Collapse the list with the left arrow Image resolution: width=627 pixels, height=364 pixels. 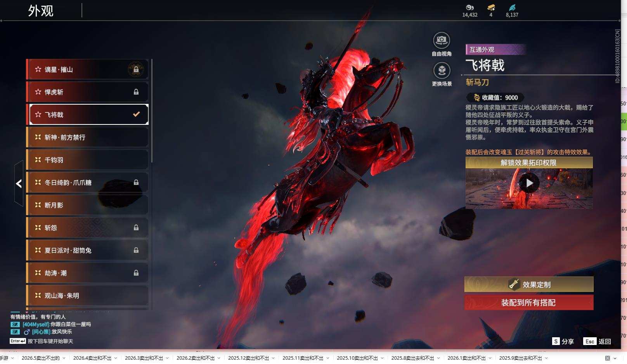coord(19,183)
